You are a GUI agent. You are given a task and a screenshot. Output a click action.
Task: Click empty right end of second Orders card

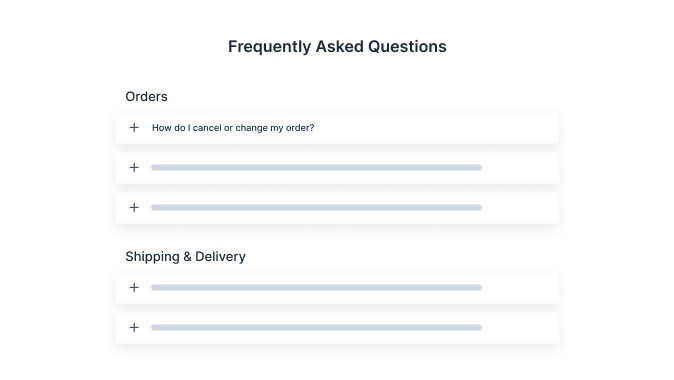pos(521,168)
